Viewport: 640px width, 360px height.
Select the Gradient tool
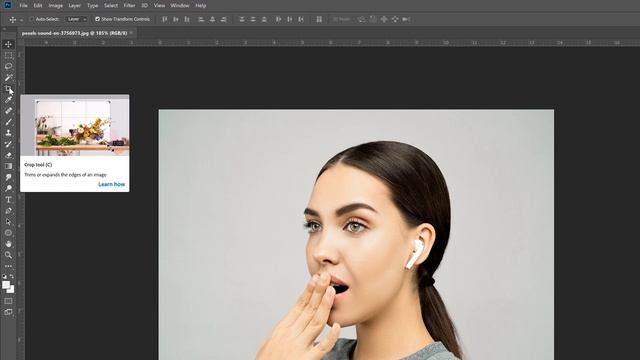click(8, 166)
